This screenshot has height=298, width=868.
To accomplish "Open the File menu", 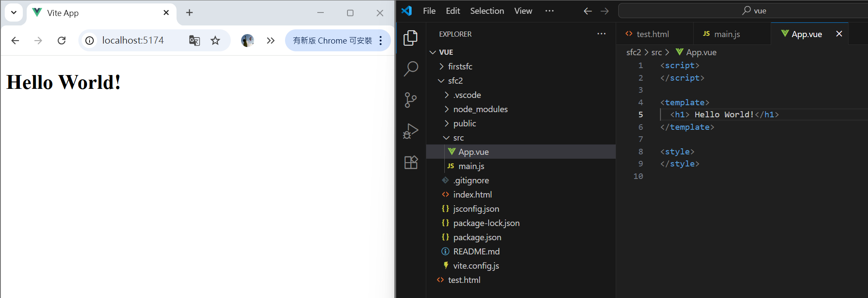I will pos(429,11).
